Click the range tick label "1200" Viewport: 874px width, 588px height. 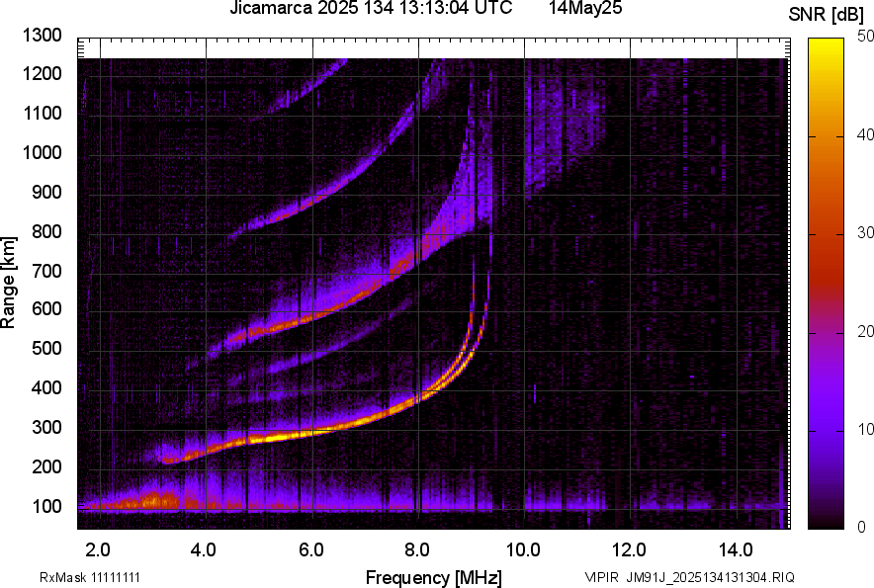42,73
